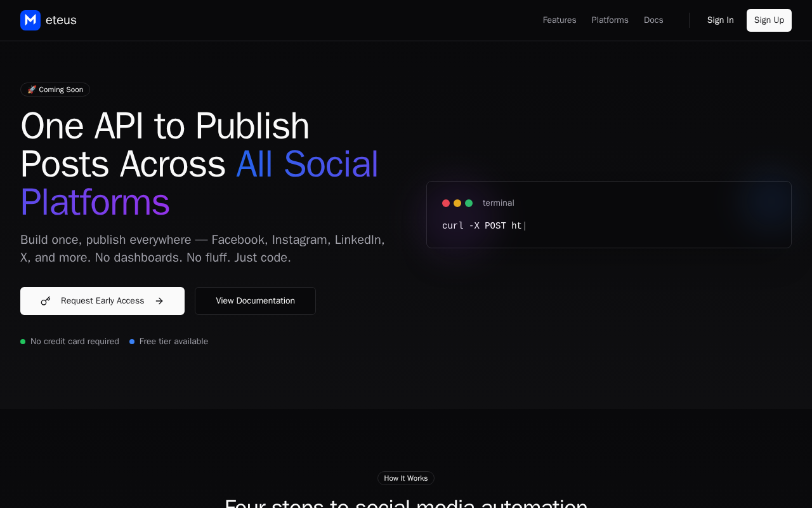Open the Platforms nav link
812x508 pixels.
pos(610,20)
